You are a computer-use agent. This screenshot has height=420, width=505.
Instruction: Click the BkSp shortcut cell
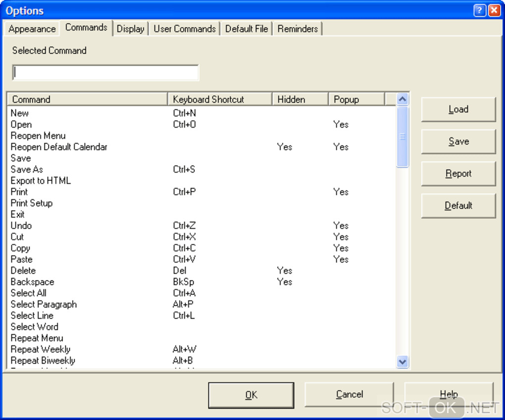tap(183, 282)
